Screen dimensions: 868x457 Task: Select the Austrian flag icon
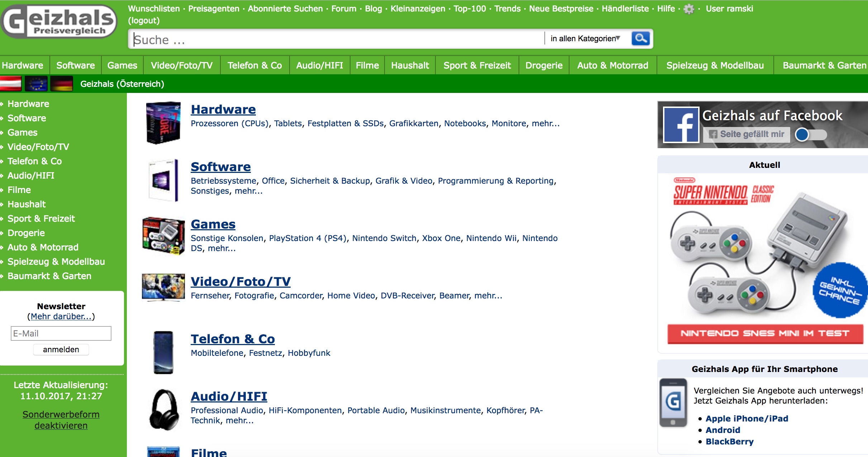[x=11, y=84]
